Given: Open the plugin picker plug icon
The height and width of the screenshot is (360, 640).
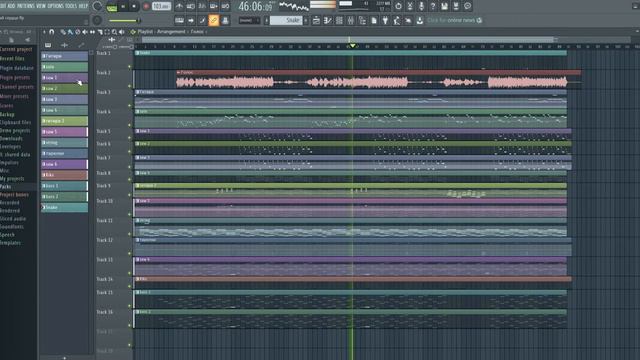Looking at the screenshot, I should tap(385, 20).
